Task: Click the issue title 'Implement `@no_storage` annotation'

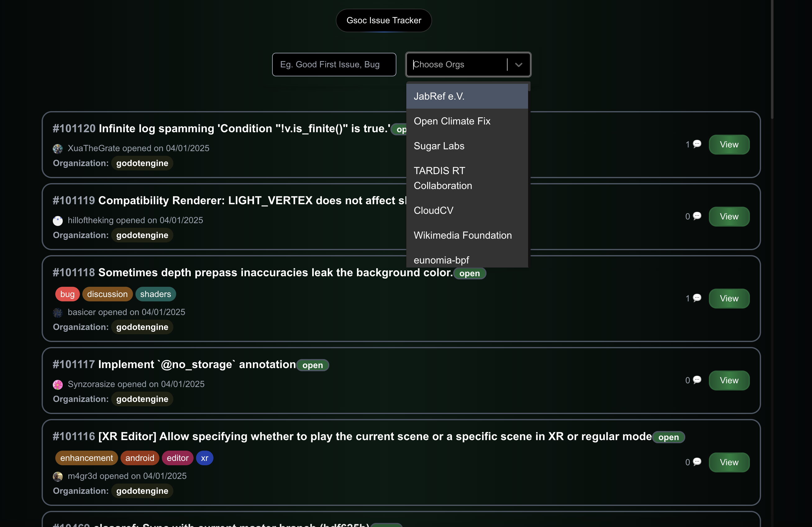Action: point(197,364)
